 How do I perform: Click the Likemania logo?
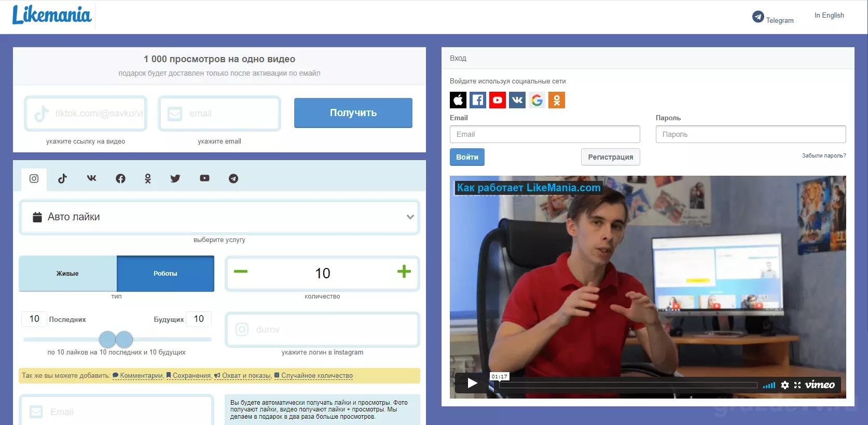click(x=52, y=15)
